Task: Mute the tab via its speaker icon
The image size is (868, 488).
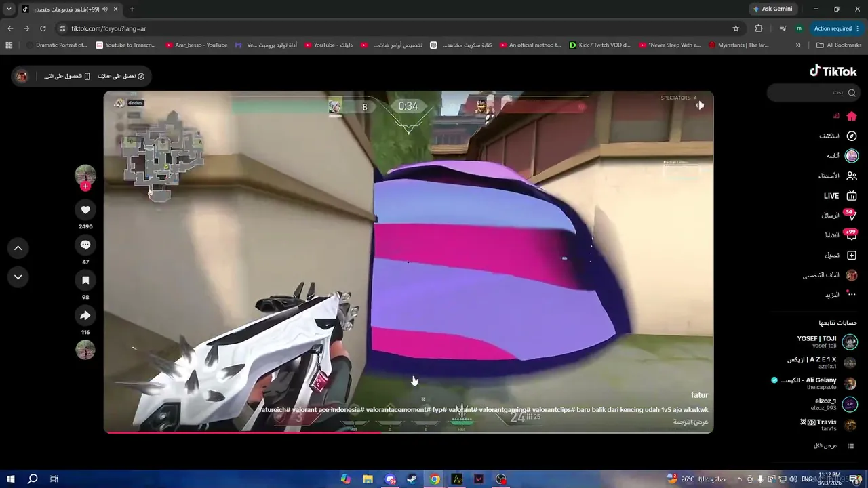Action: coord(105,9)
